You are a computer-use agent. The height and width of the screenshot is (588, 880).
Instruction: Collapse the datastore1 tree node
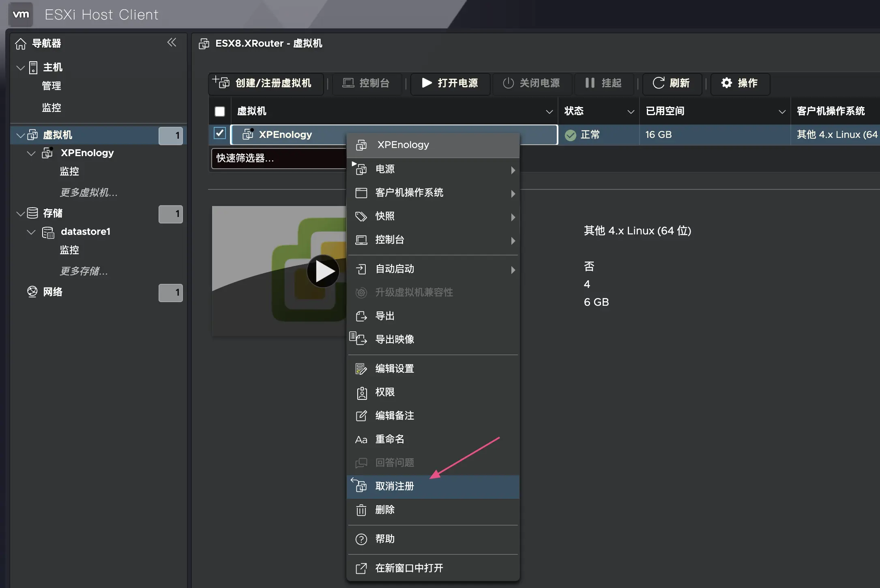pos(31,232)
